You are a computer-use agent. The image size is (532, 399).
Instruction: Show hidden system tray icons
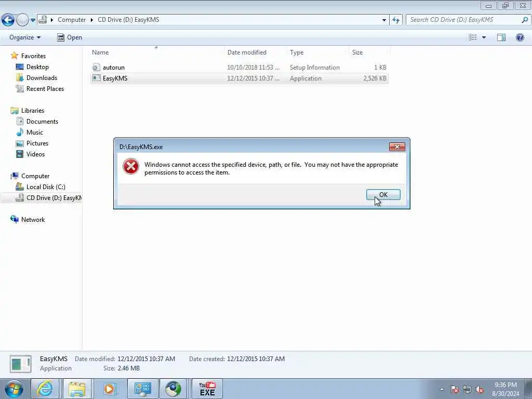coord(442,389)
